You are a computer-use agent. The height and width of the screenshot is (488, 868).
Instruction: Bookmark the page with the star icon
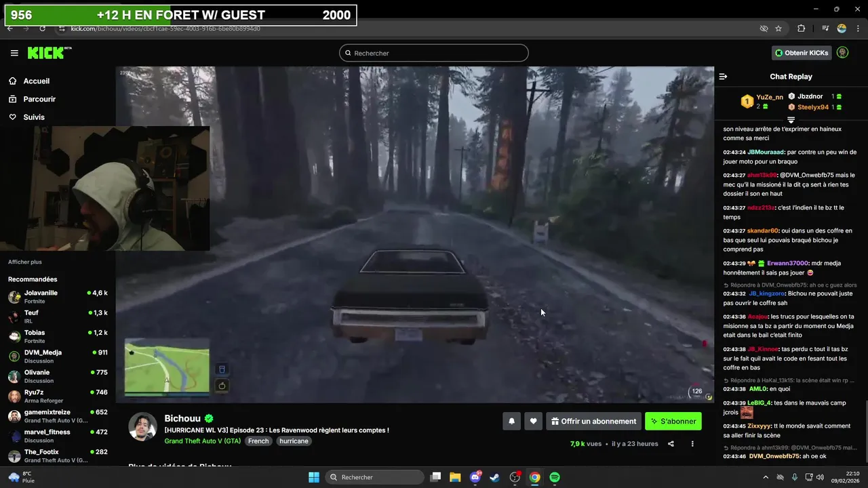[778, 28]
